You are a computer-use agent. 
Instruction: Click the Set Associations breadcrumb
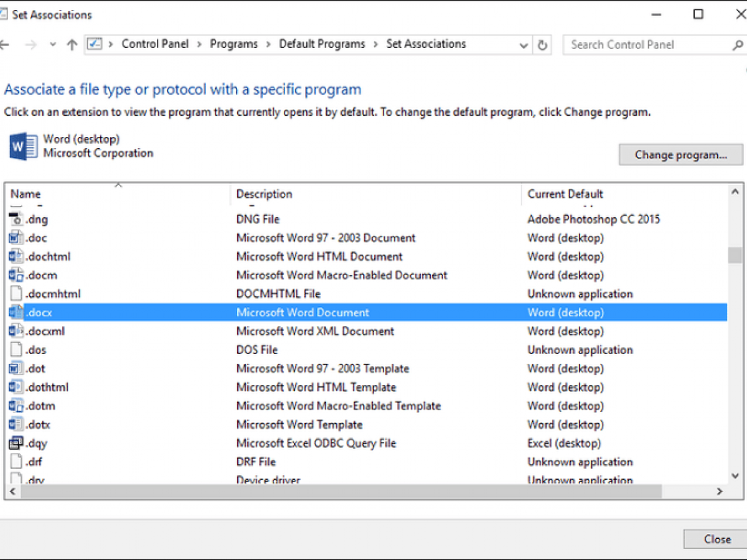426,44
